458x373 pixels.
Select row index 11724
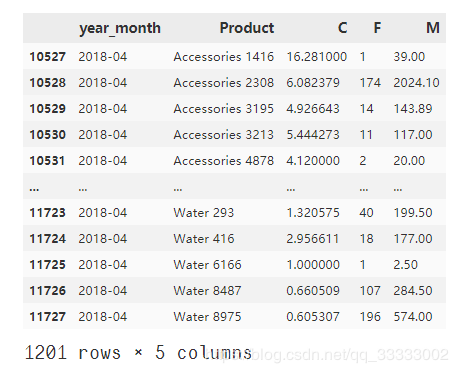47,239
